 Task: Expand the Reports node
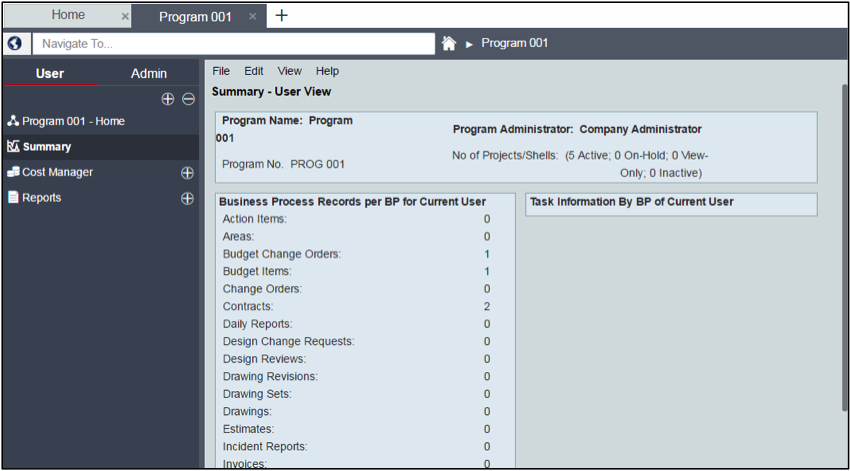187,198
